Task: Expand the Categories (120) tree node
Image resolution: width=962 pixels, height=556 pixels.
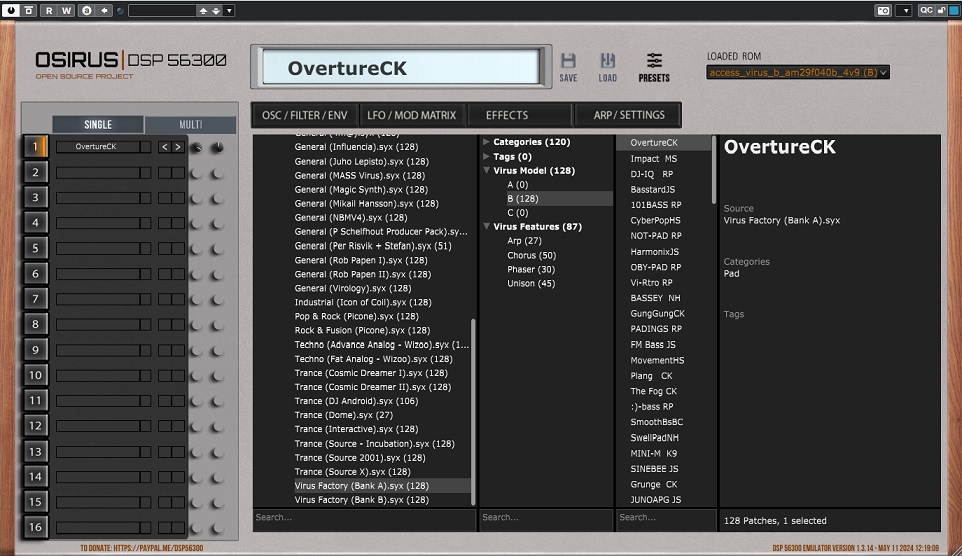Action: [486, 142]
